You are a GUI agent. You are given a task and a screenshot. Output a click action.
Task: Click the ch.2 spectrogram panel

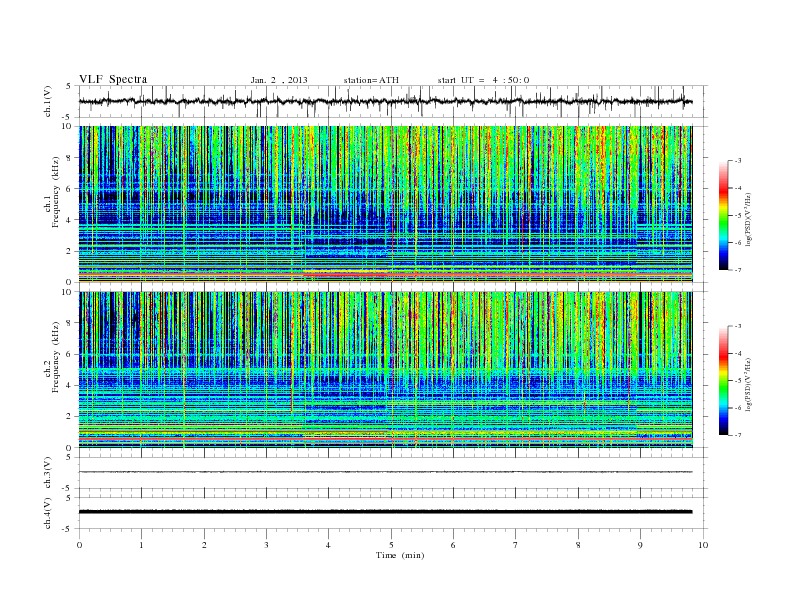(x=385, y=369)
